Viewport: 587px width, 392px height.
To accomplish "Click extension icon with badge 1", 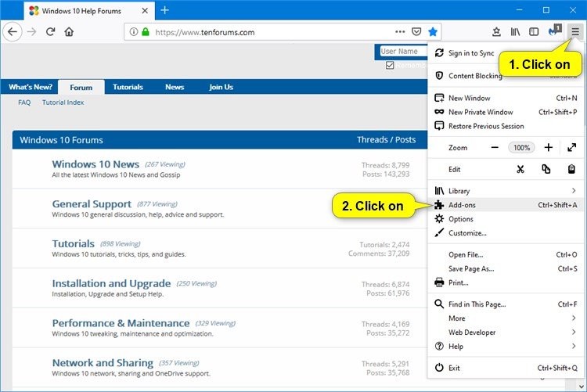I will (x=554, y=31).
